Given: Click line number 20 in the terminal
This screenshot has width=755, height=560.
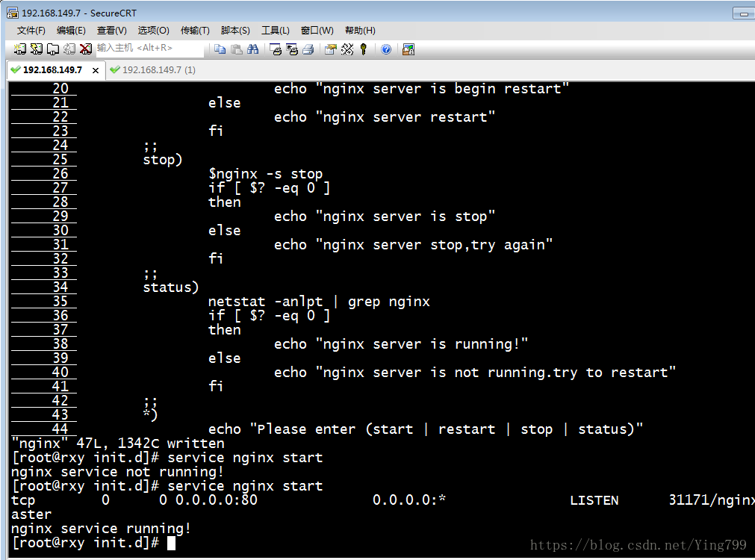Looking at the screenshot, I should click(60, 89).
